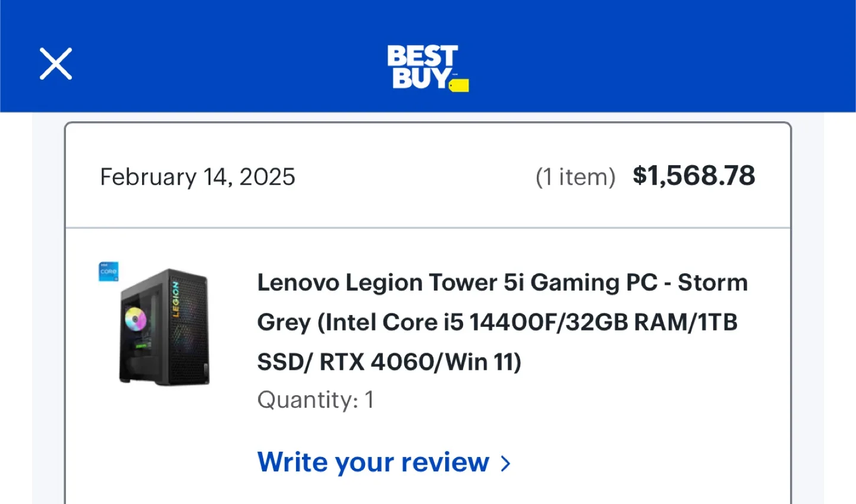Click the RGB fan on the PC image

click(x=136, y=319)
